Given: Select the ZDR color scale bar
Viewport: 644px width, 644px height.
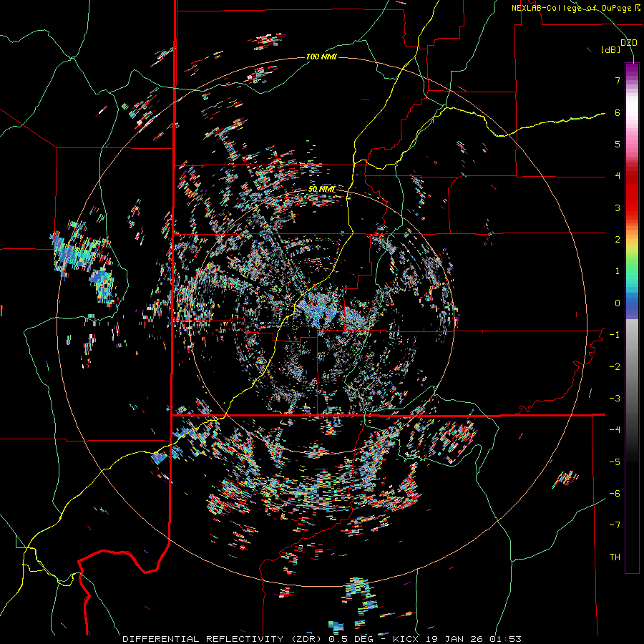Looking at the screenshot, I should pyautogui.click(x=632, y=318).
